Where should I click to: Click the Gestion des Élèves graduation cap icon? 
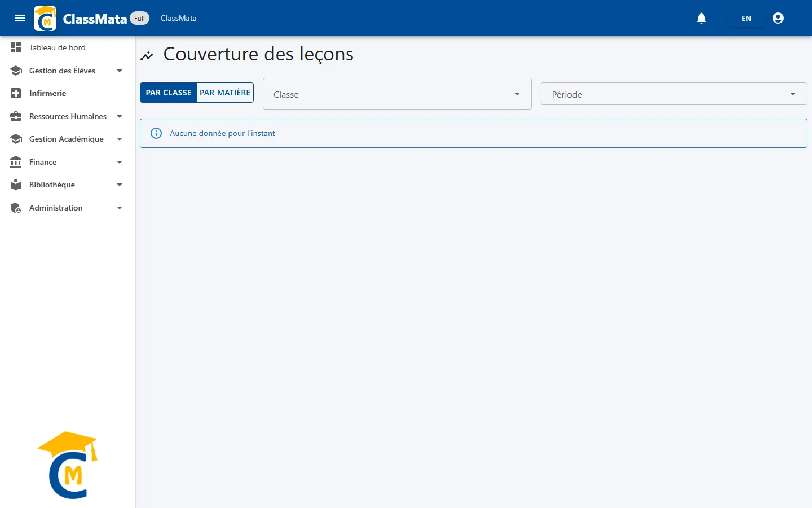16,71
